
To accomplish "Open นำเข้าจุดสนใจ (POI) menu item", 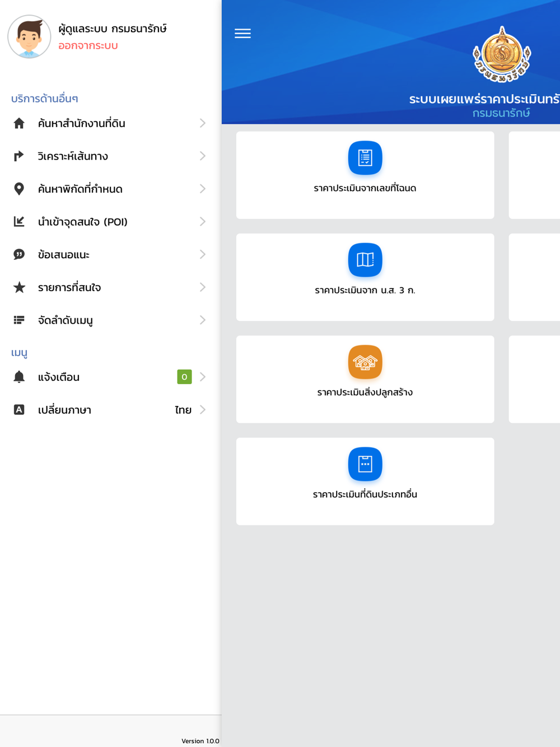I will pyautogui.click(x=110, y=222).
